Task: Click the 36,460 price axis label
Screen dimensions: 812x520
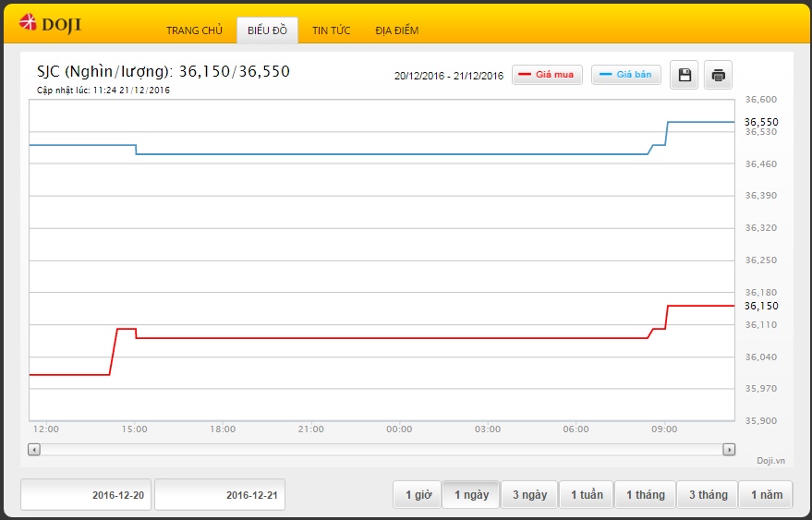Action: point(761,164)
